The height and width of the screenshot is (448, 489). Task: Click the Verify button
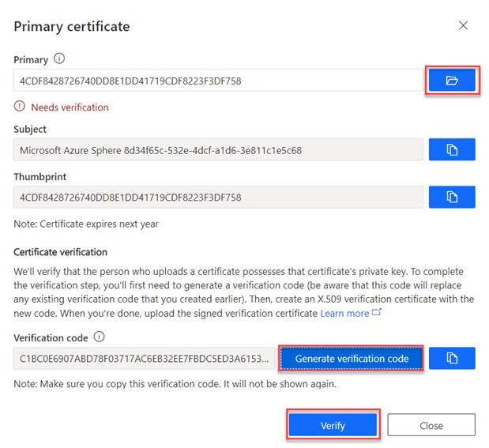point(333,425)
